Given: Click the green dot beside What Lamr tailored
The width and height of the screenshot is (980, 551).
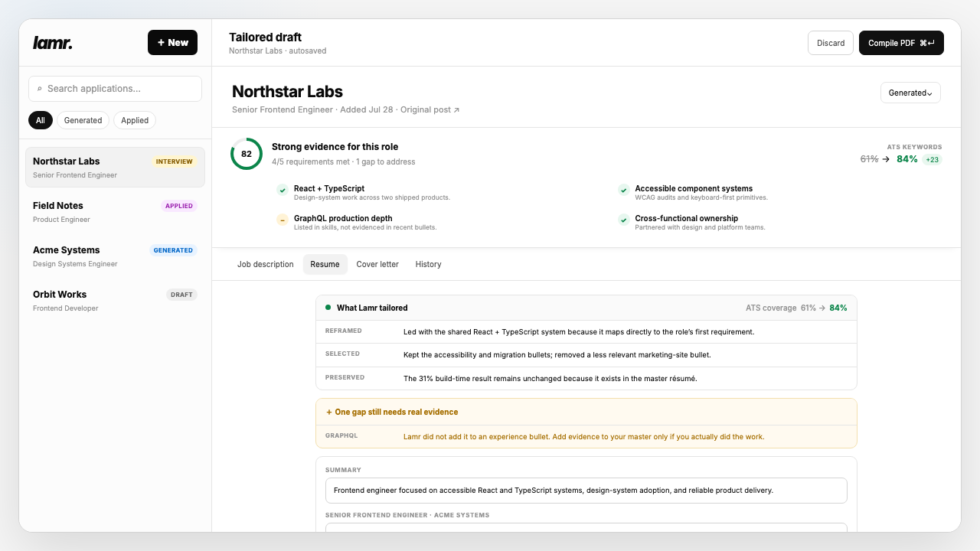Looking at the screenshot, I should pyautogui.click(x=328, y=307).
